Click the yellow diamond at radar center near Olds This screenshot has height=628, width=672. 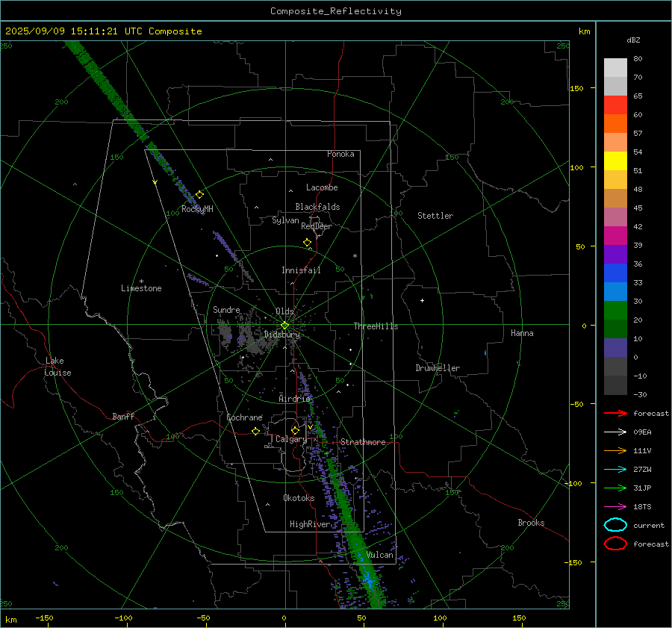284,326
